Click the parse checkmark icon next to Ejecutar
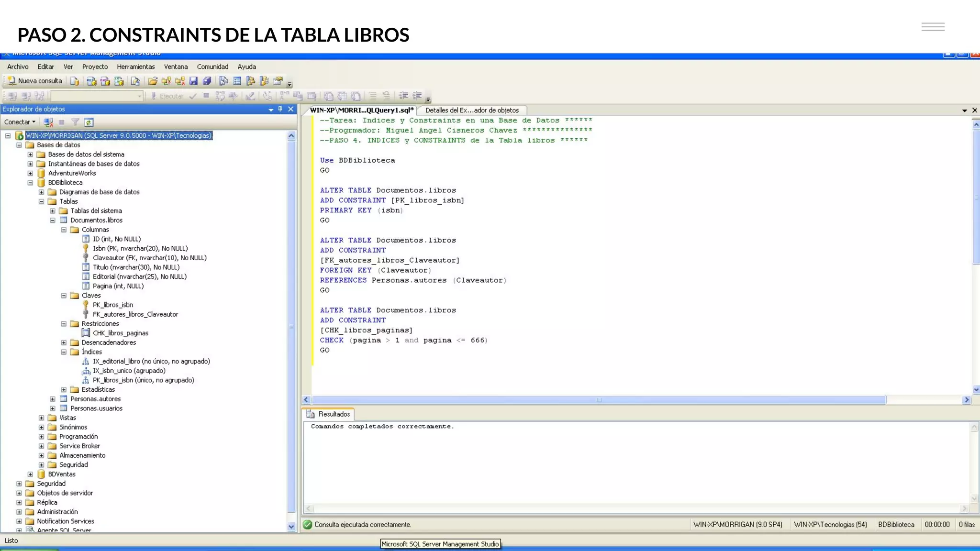 point(193,96)
